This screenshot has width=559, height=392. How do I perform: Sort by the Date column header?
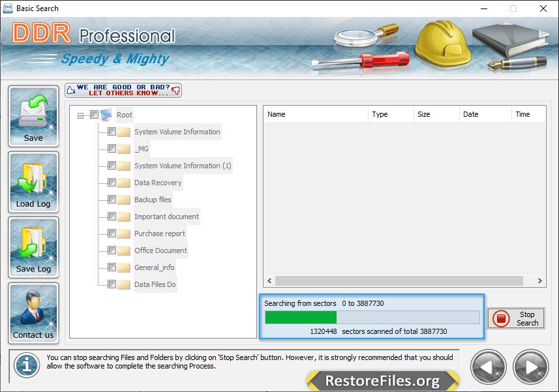pos(485,114)
